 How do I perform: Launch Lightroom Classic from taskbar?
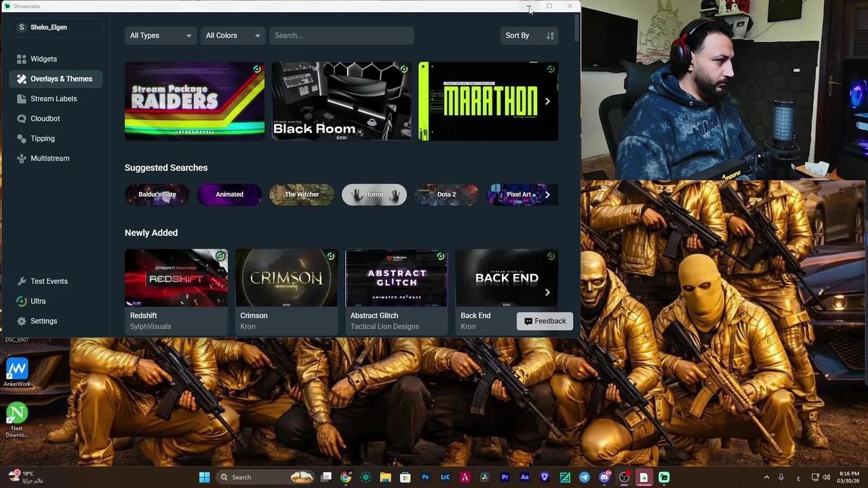(x=445, y=477)
